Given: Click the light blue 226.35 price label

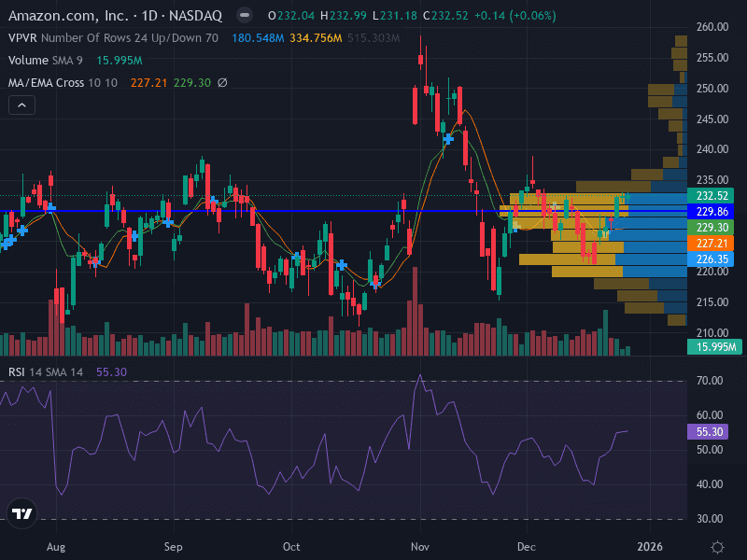Looking at the screenshot, I should click(x=711, y=259).
